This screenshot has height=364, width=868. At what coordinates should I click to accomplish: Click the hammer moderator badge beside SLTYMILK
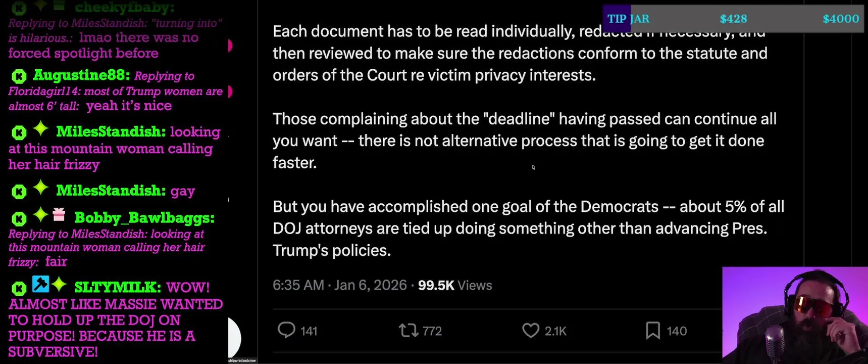(40, 284)
